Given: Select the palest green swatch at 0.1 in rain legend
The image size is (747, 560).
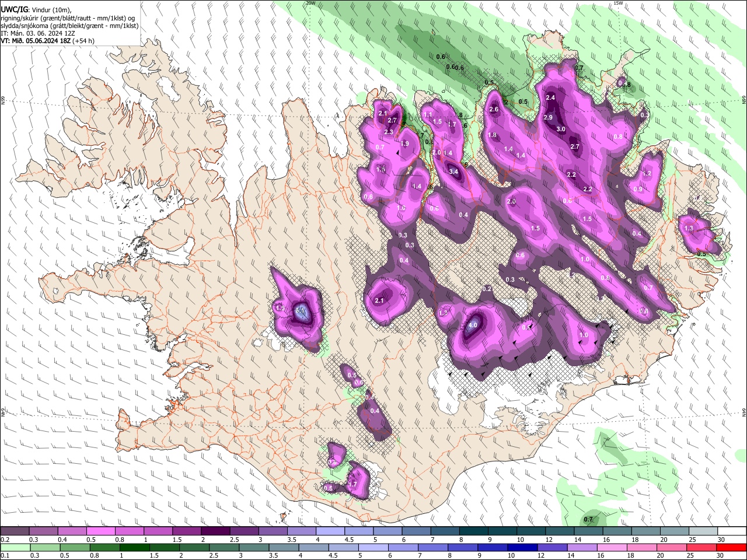Looking at the screenshot, I should coord(15,547).
